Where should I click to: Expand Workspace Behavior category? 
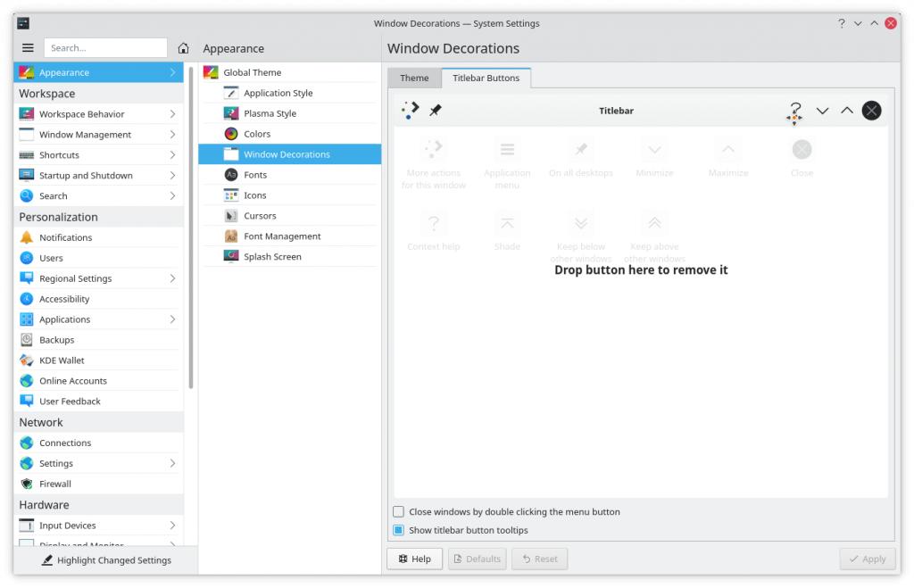[172, 114]
